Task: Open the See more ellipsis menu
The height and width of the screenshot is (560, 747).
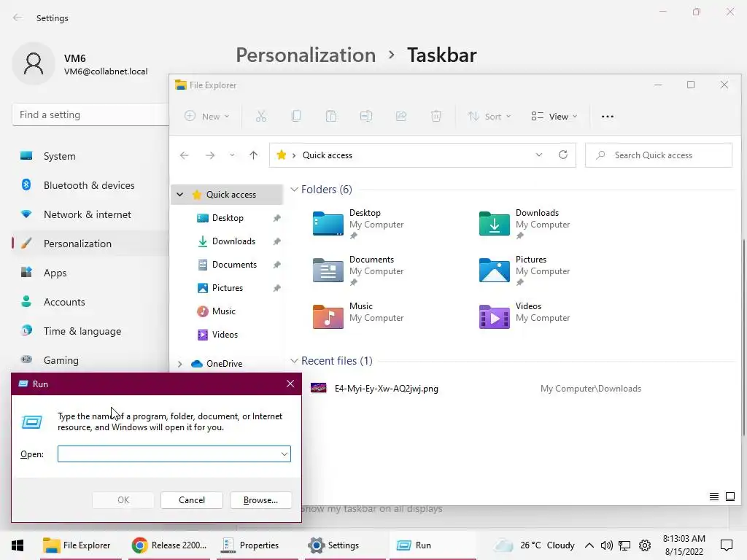Action: coord(608,116)
